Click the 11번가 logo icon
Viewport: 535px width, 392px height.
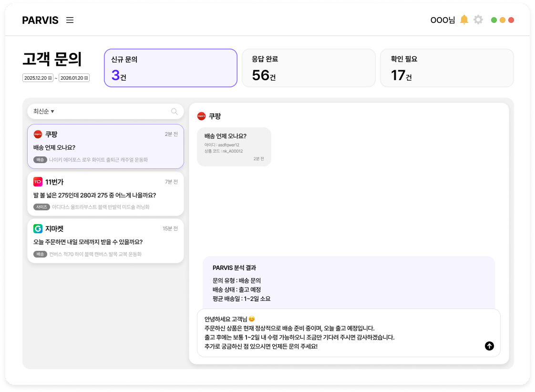(38, 182)
